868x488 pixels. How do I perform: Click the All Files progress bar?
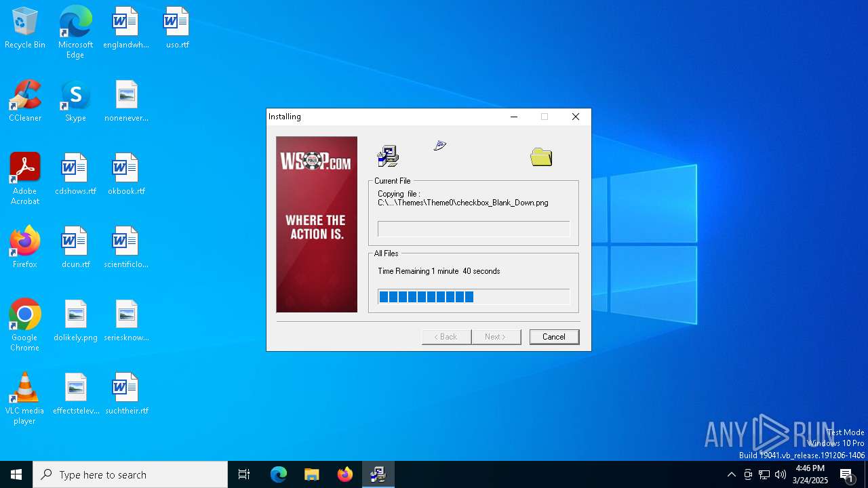click(473, 297)
